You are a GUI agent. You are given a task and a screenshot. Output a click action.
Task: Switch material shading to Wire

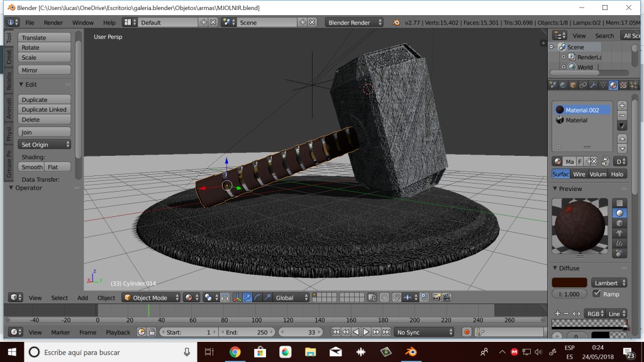[580, 174]
